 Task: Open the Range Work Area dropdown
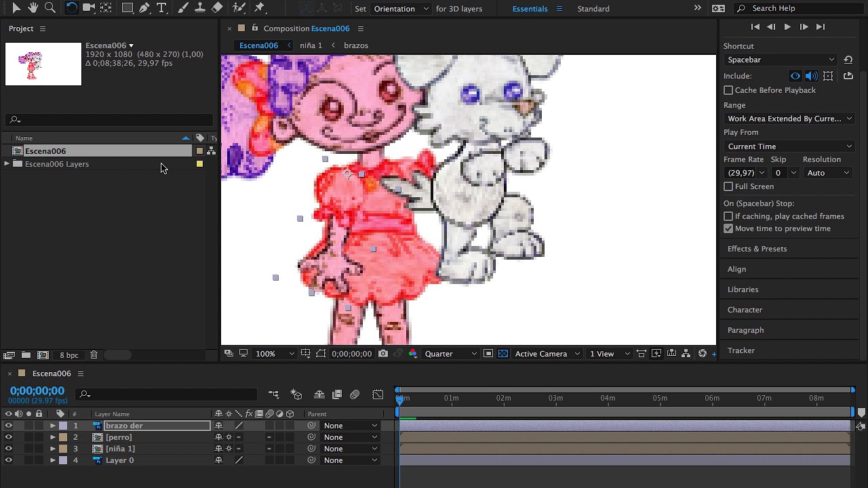(x=789, y=119)
